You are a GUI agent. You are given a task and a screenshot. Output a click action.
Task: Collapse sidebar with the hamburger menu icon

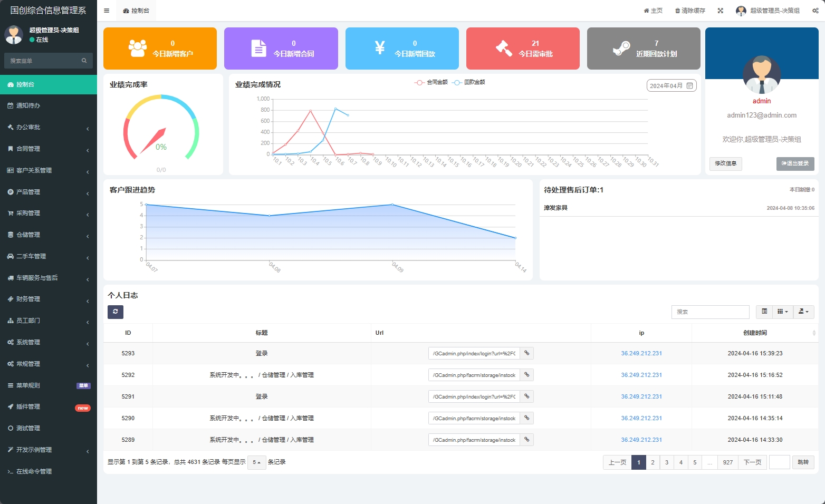tap(107, 11)
